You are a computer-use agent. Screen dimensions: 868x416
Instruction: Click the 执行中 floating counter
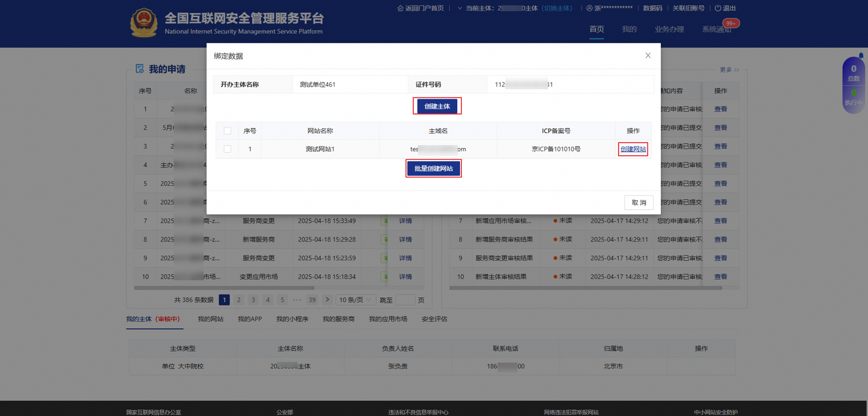853,97
